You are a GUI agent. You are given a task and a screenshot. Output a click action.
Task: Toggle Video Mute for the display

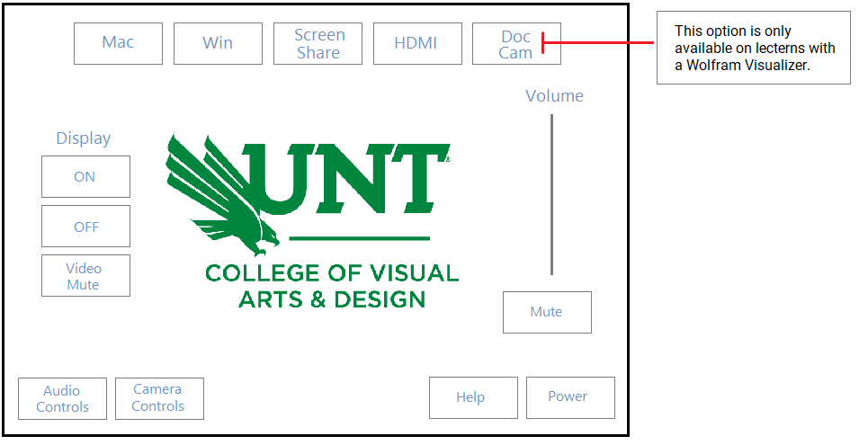(x=85, y=276)
